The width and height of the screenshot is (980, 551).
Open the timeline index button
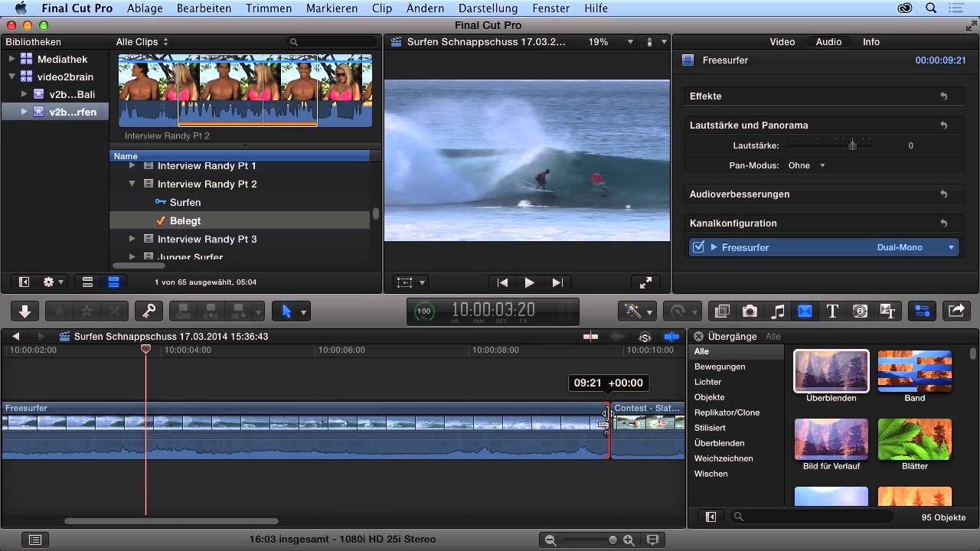tap(34, 540)
